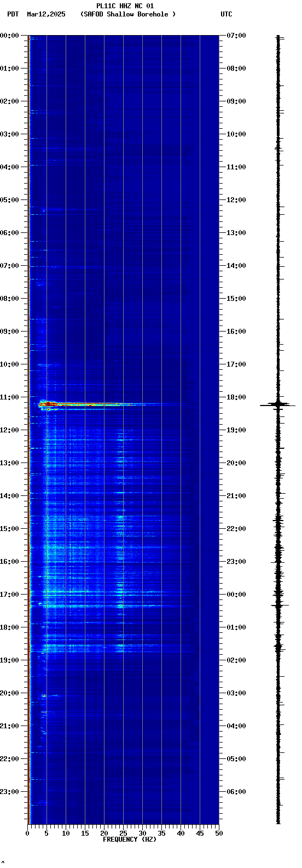Viewport: 302px width, 868px height.
Task: Click the 'PDT' timezone label
Action: pos(13,14)
